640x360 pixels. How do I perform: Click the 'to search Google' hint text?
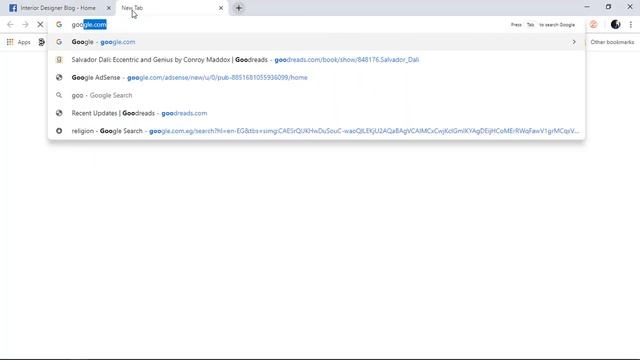click(x=557, y=25)
